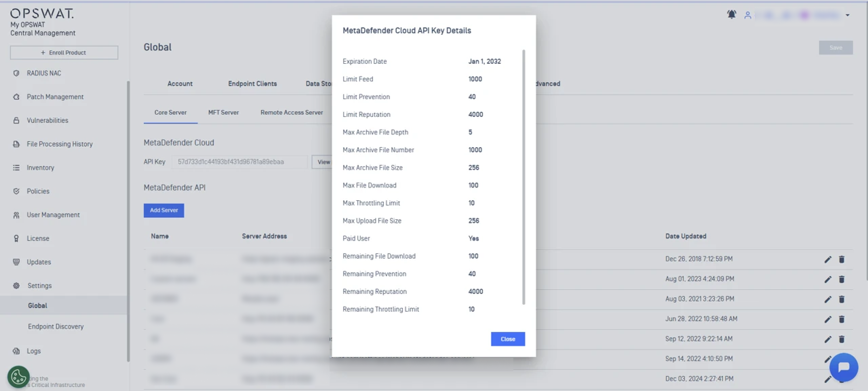868x391 pixels.
Task: Open the chat support bubble
Action: tap(844, 367)
